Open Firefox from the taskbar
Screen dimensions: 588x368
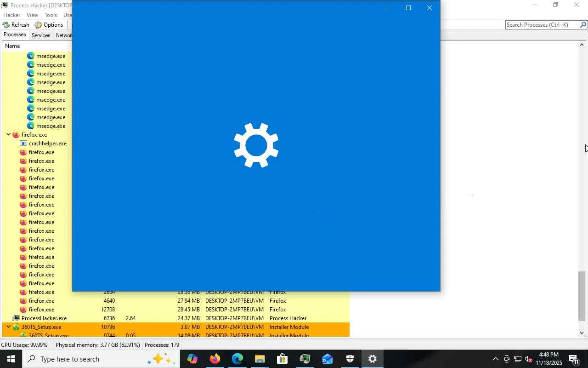[215, 359]
